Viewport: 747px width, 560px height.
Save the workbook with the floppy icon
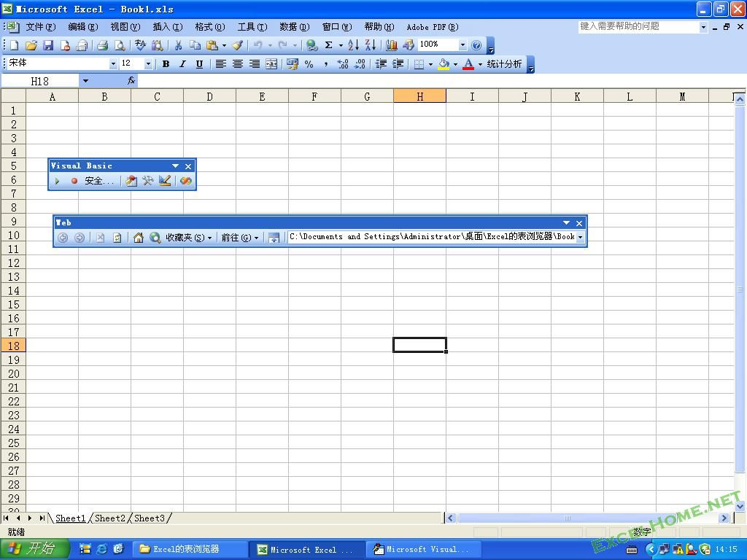click(48, 45)
